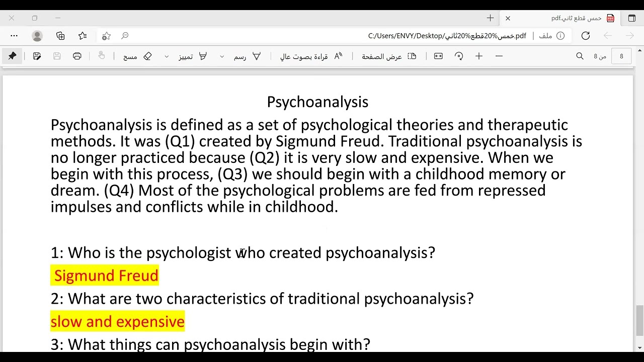The image size is (644, 362).
Task: Open the Edge Settings and more menu
Action: click(x=14, y=36)
